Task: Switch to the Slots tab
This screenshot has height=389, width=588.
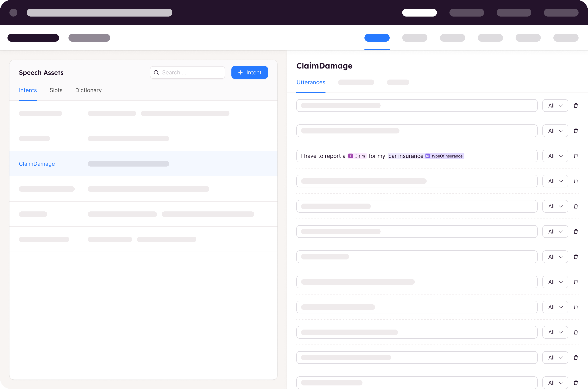Action: tap(56, 90)
